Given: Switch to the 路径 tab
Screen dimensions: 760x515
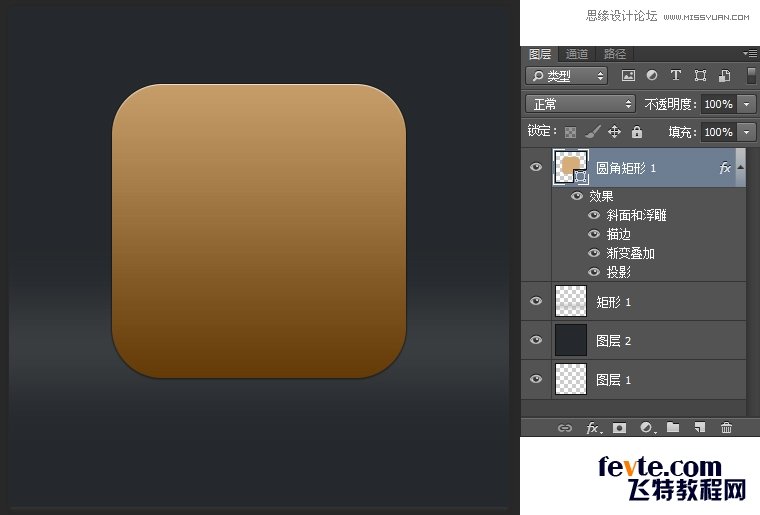Looking at the screenshot, I should coord(615,54).
